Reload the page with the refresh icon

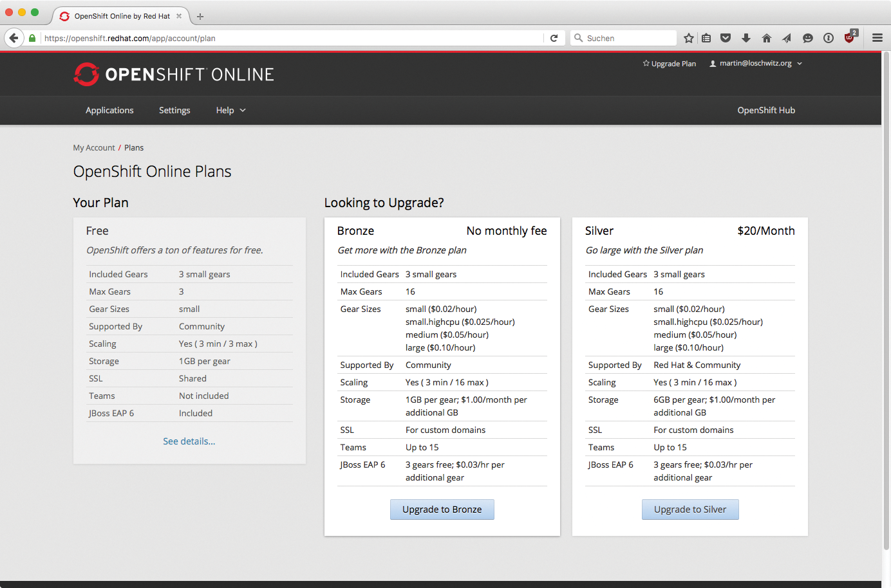(x=554, y=38)
